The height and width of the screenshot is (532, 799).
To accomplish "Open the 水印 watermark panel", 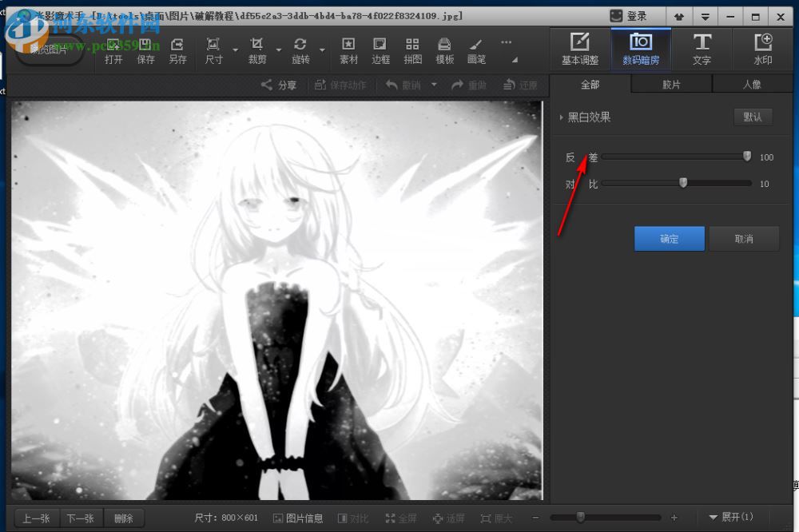I will pyautogui.click(x=764, y=50).
